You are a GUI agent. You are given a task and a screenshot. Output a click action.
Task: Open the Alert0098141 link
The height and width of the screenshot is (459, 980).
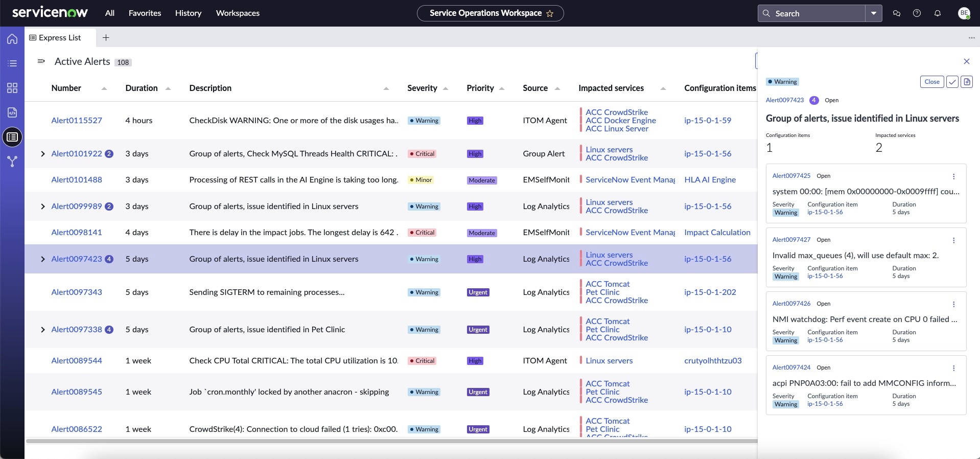point(77,233)
